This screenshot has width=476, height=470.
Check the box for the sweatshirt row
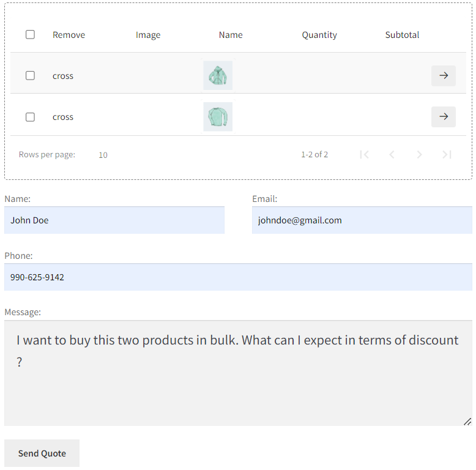[x=30, y=117]
